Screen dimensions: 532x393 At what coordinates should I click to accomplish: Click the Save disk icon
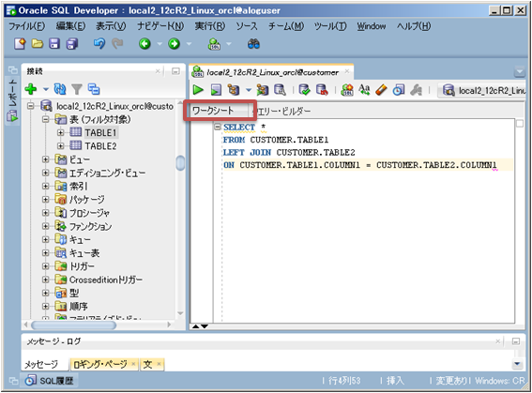click(x=54, y=44)
